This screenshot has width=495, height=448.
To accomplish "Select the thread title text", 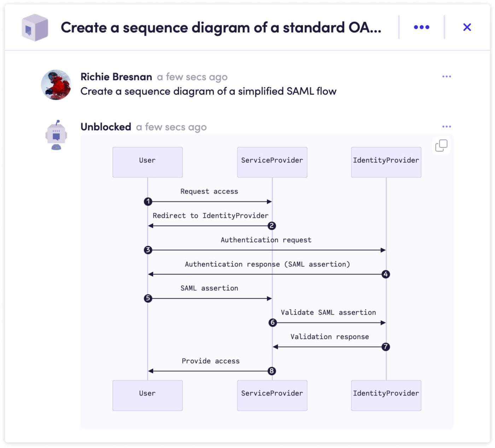I will click(x=221, y=28).
